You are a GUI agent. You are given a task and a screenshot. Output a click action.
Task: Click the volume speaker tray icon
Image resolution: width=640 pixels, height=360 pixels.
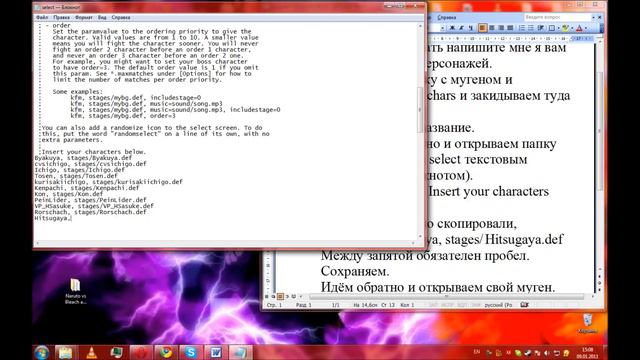tap(547, 353)
